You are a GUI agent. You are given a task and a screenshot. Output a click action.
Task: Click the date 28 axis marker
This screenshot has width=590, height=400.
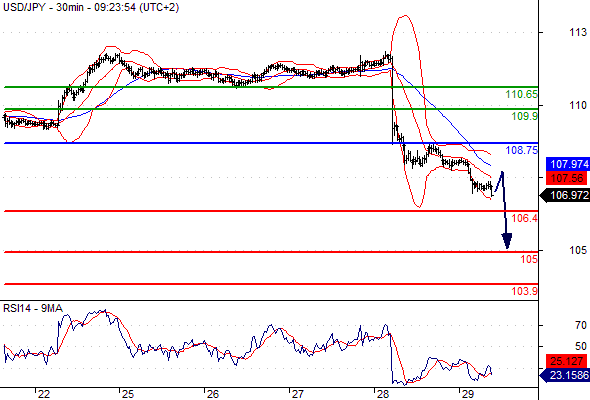click(x=383, y=394)
